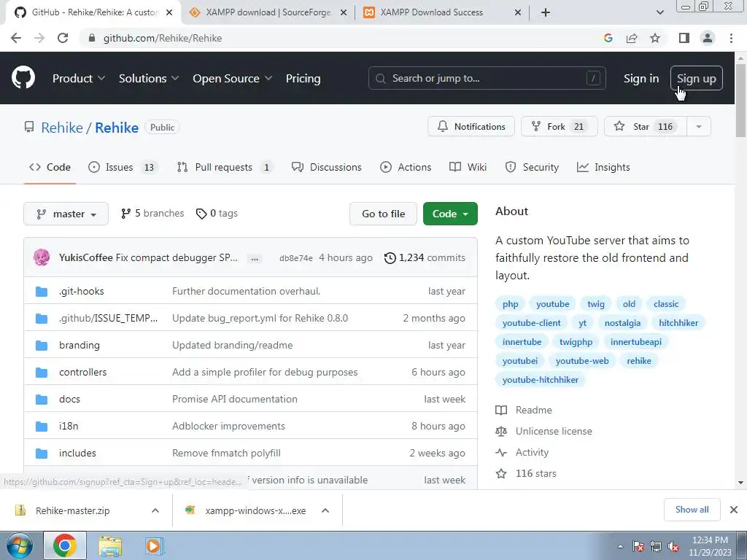Open the Readme link in About
The width and height of the screenshot is (747, 560).
tap(533, 410)
